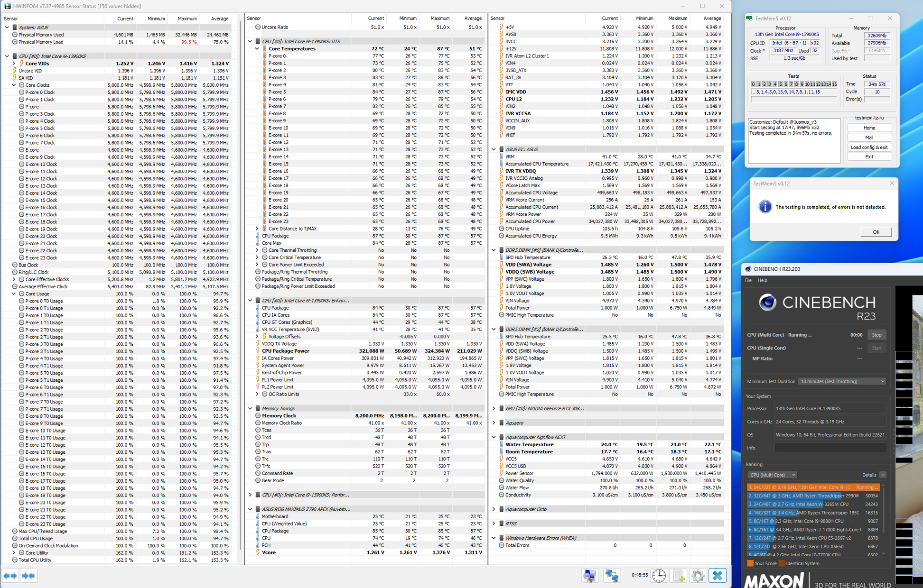The image size is (923, 588).
Task: Expand the RTSS sensor group
Action: [494, 524]
